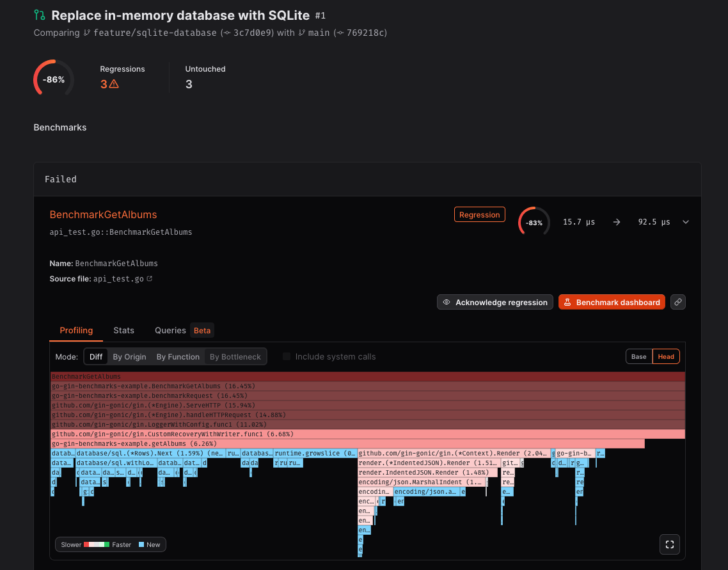Switch flame graph to Base view
This screenshot has width=728, height=570.
[x=639, y=356]
